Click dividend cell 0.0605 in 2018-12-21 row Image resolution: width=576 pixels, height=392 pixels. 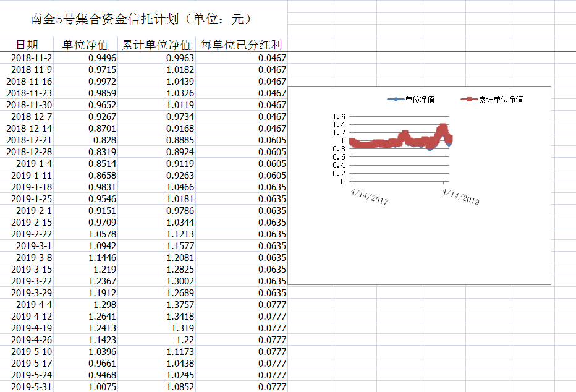pyautogui.click(x=242, y=140)
